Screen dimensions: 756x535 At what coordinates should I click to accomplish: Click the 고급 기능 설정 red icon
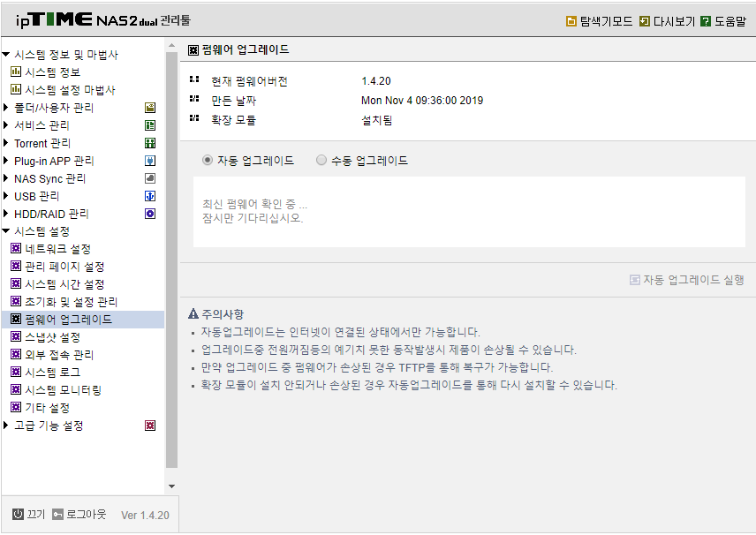pos(150,426)
